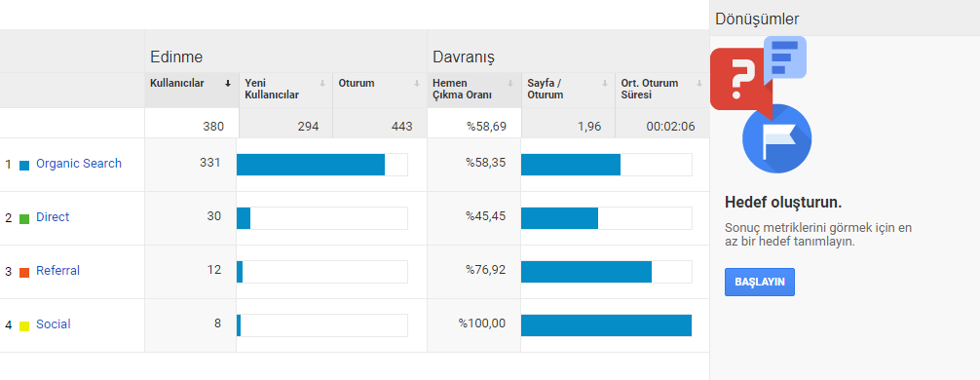Click the BAŞLAYIN button
The image size is (980, 380).
(x=760, y=282)
